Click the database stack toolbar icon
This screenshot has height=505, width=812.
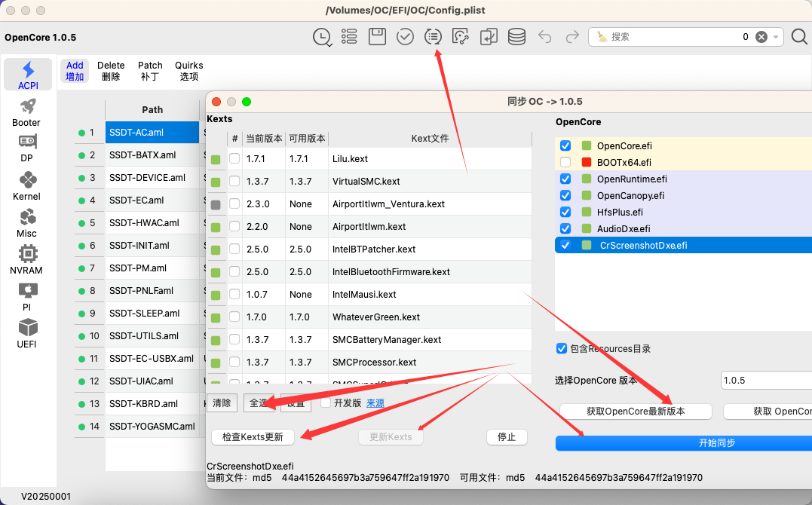(x=516, y=37)
